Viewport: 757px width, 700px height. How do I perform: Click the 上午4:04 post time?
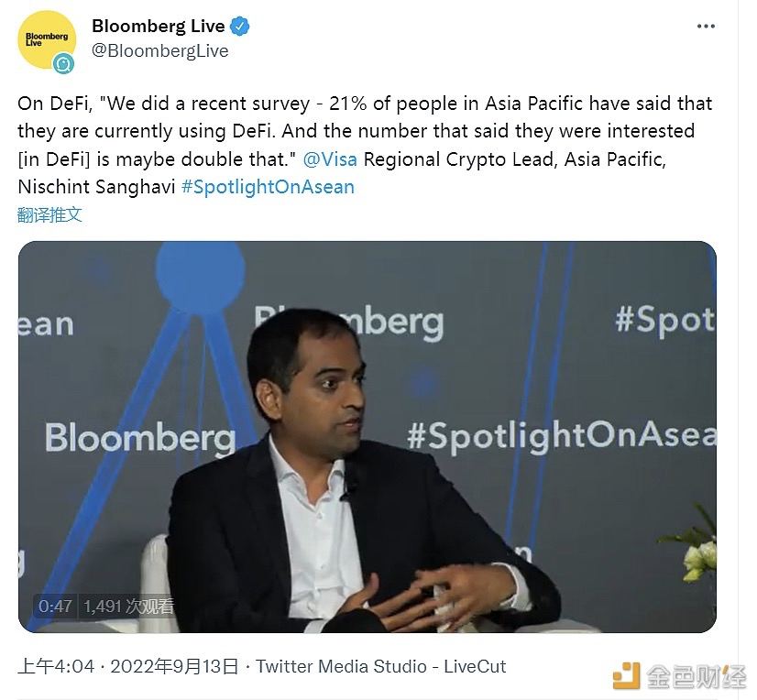[x=56, y=666]
